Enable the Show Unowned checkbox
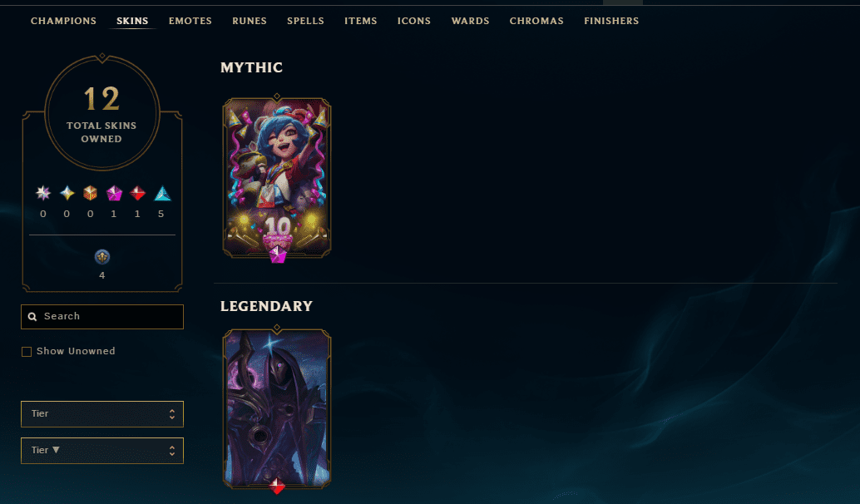 [x=27, y=352]
